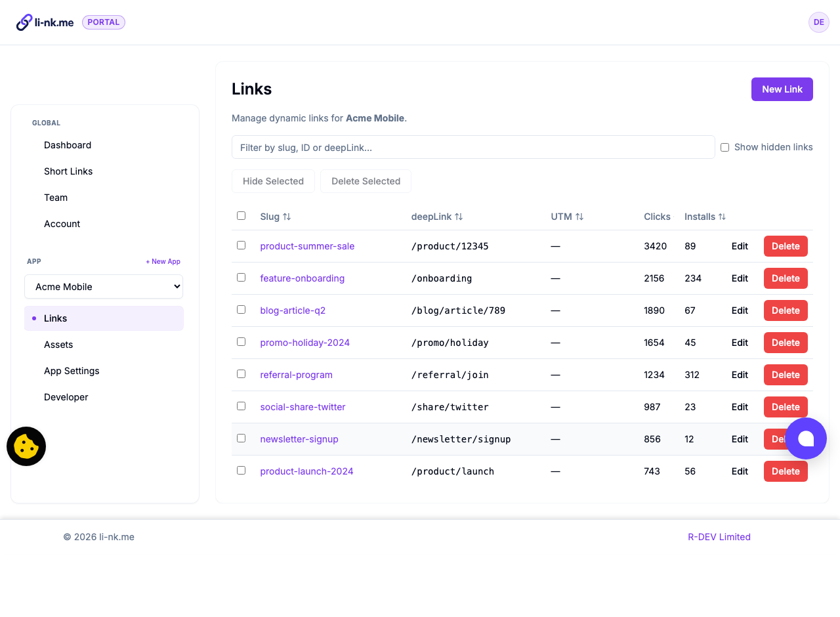The width and height of the screenshot is (840, 617).
Task: Open the DE user avatar menu
Action: pyautogui.click(x=819, y=22)
